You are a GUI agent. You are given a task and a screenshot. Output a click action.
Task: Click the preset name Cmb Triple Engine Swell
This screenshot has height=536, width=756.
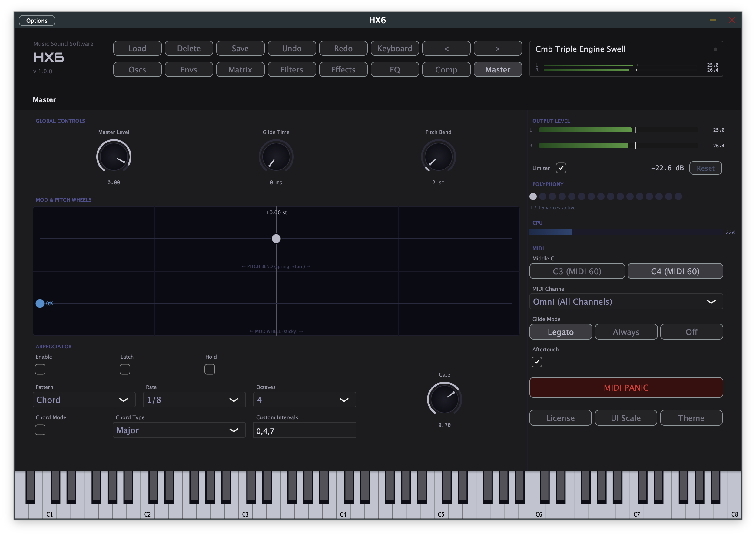pos(580,49)
